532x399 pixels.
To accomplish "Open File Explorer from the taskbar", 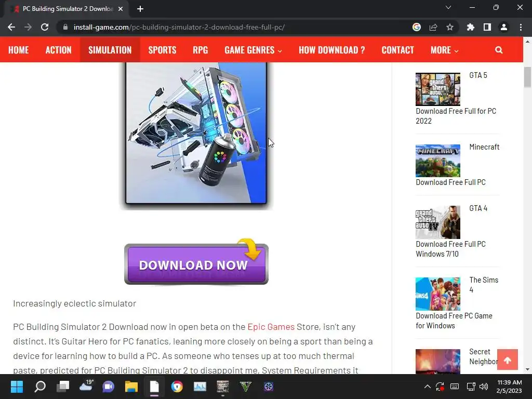I will [131, 387].
